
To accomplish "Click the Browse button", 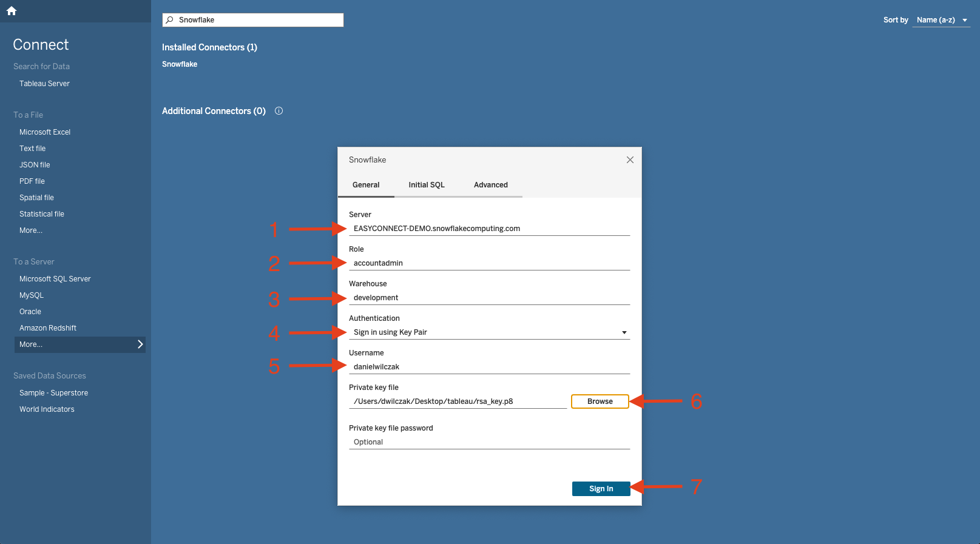I will tap(600, 401).
